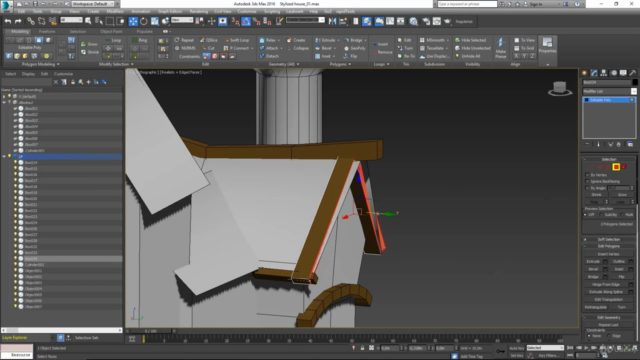The image size is (640, 360).
Task: Expand the Geometry (All) panel arrow
Action: tap(298, 64)
